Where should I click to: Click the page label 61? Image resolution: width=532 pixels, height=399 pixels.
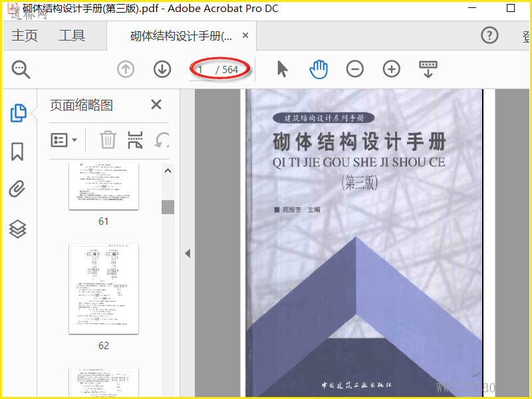(104, 221)
